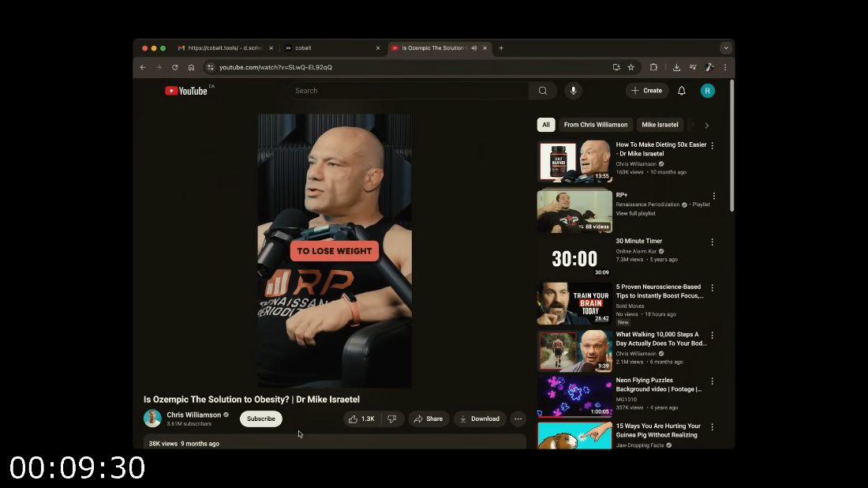The height and width of the screenshot is (488, 868).
Task: Open account avatar menu R
Action: (x=708, y=91)
